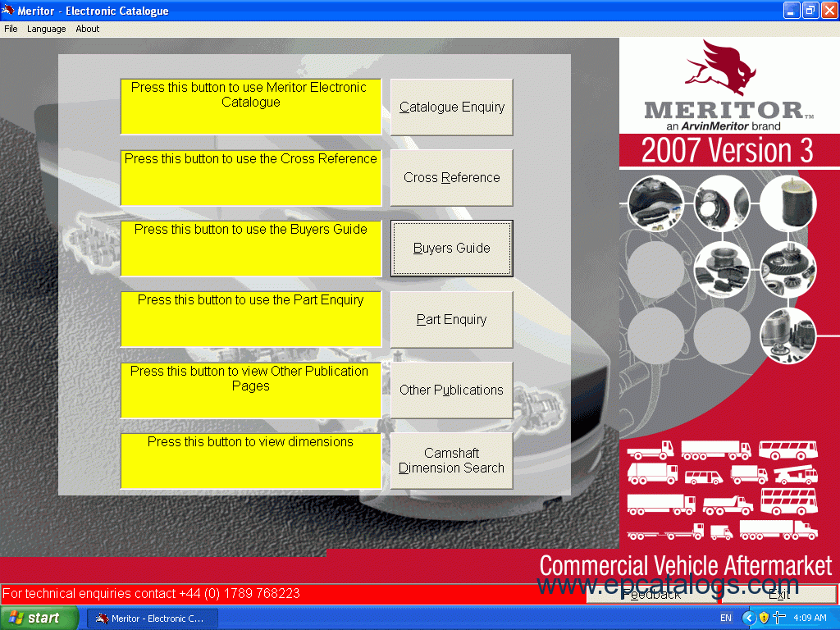Click the Meritor icon in the title bar
The width and height of the screenshot is (840, 630).
(8, 10)
